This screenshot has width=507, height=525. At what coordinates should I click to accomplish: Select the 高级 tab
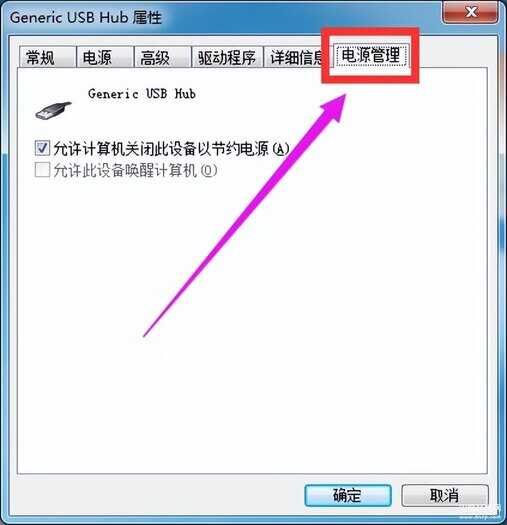click(162, 57)
